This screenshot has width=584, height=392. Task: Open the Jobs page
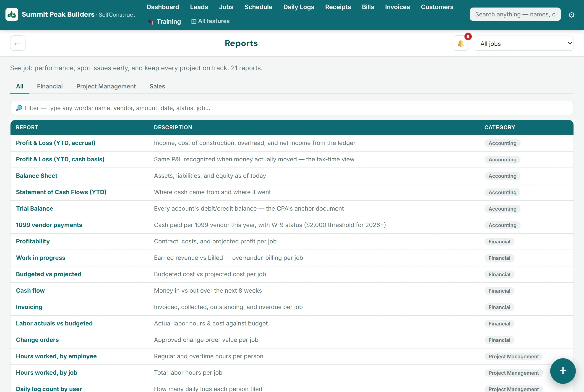226,7
